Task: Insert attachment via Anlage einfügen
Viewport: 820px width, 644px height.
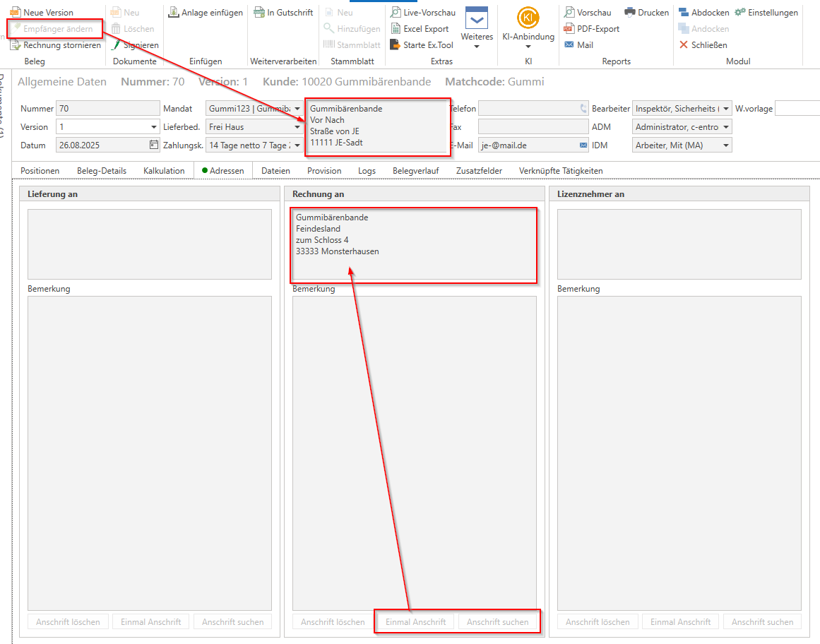Action: pyautogui.click(x=206, y=13)
